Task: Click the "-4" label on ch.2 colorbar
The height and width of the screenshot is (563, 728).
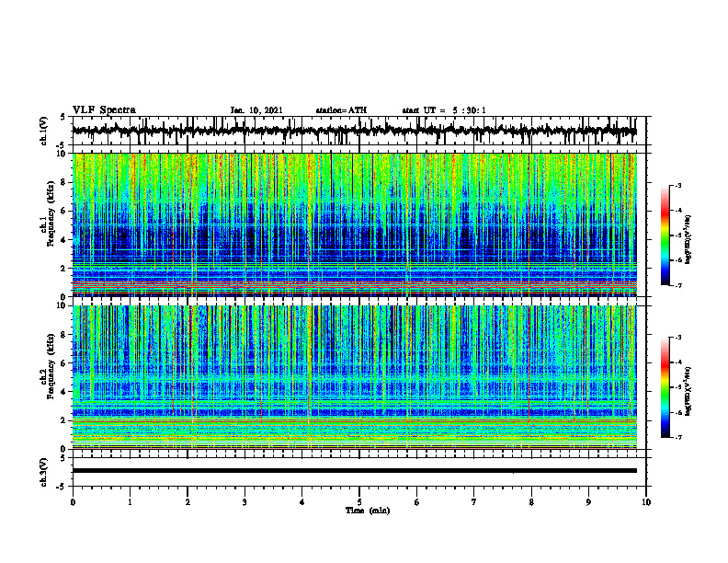Action: point(677,362)
